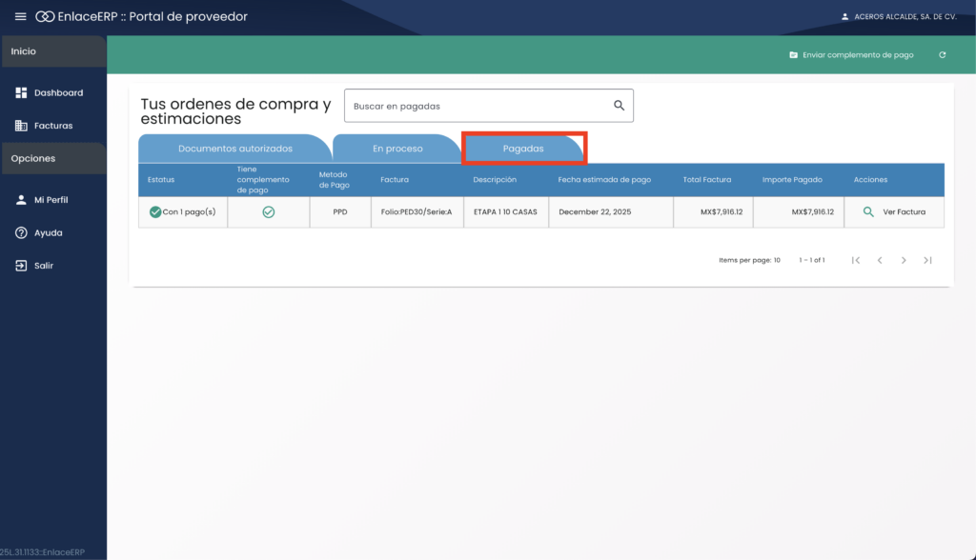
Task: Click the Metodo de Pago column header
Action: [x=335, y=180]
